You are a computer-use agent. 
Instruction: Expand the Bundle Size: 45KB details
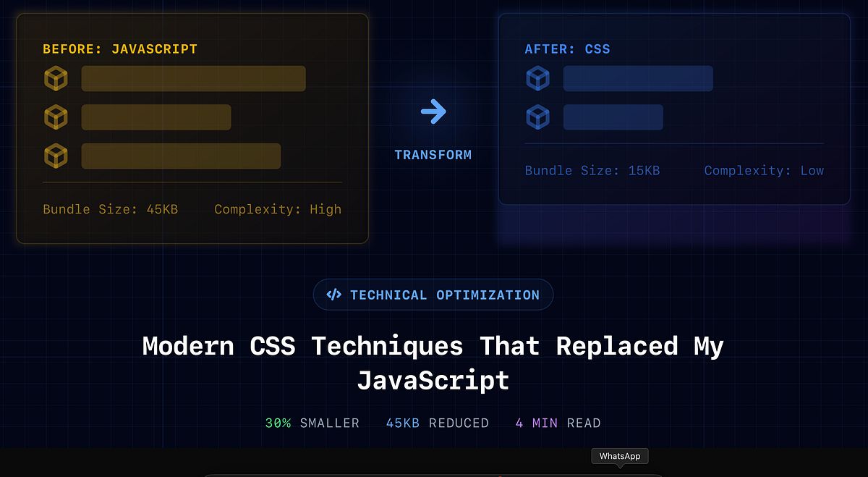click(110, 209)
